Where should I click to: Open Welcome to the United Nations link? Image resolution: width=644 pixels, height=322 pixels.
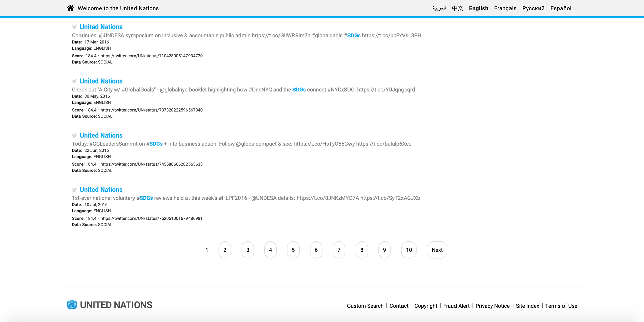point(118,8)
